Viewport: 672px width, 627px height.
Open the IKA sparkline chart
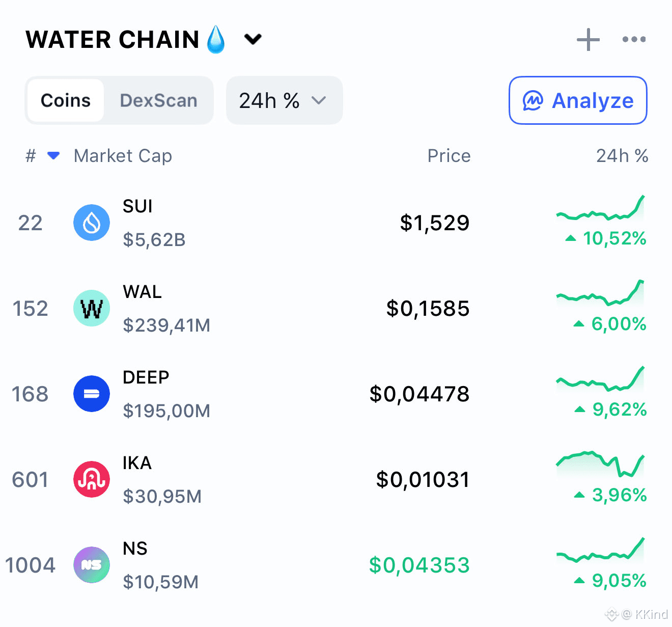(x=601, y=465)
